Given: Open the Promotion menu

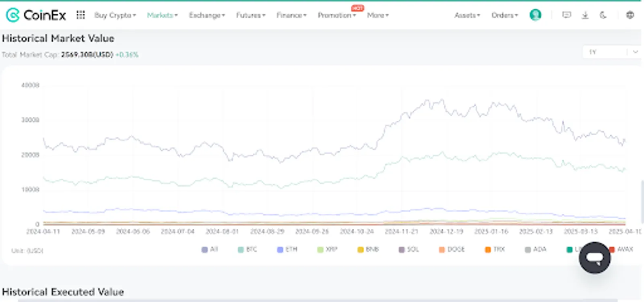Looking at the screenshot, I should coord(337,15).
